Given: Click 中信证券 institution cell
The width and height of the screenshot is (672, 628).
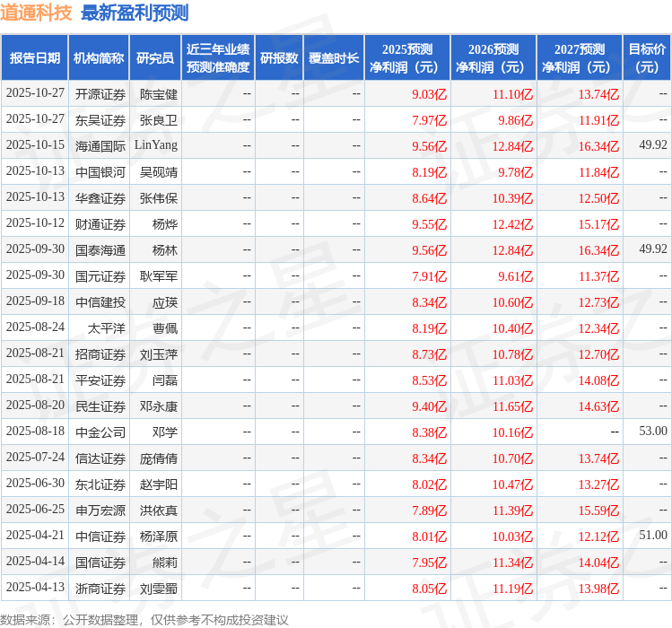Looking at the screenshot, I should point(100,536).
